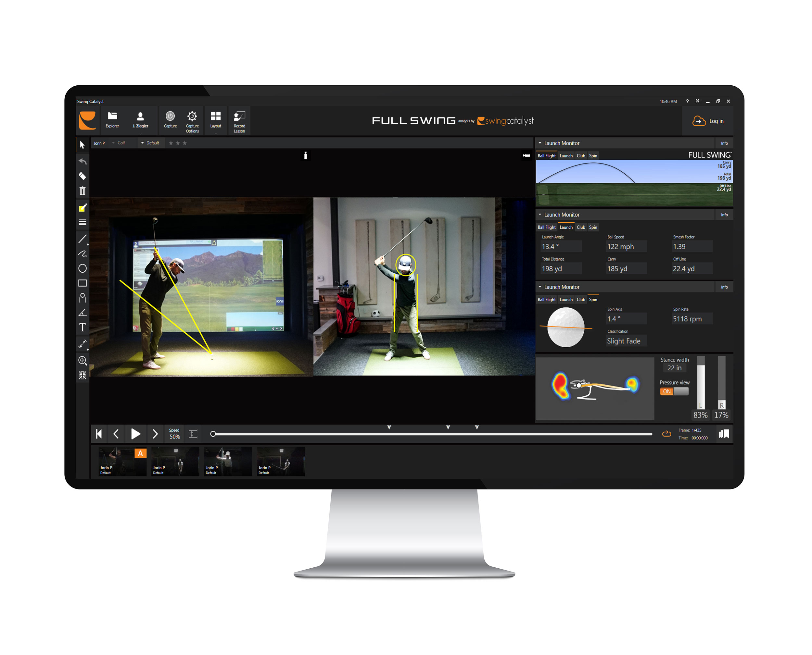Screen dimensions: 812x655
Task: Click the Record Lesson toolbar button
Action: point(239,121)
